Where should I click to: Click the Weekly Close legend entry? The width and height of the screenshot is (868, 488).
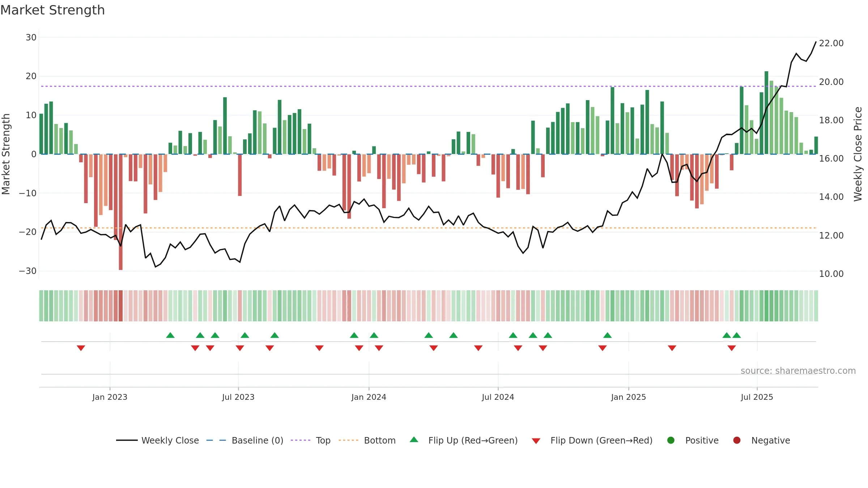click(x=157, y=440)
